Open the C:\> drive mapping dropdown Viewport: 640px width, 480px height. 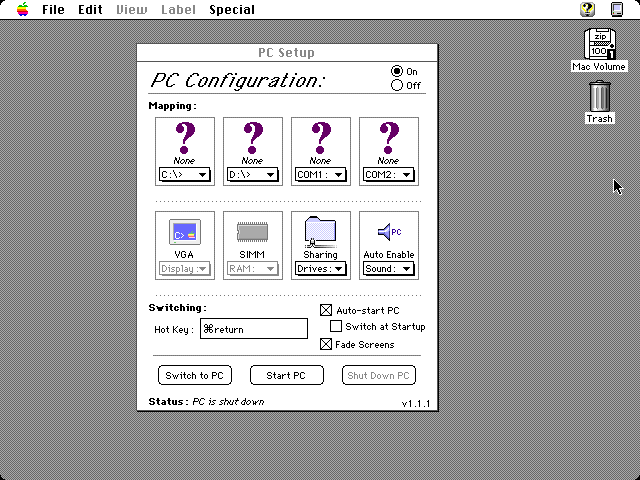tap(184, 175)
